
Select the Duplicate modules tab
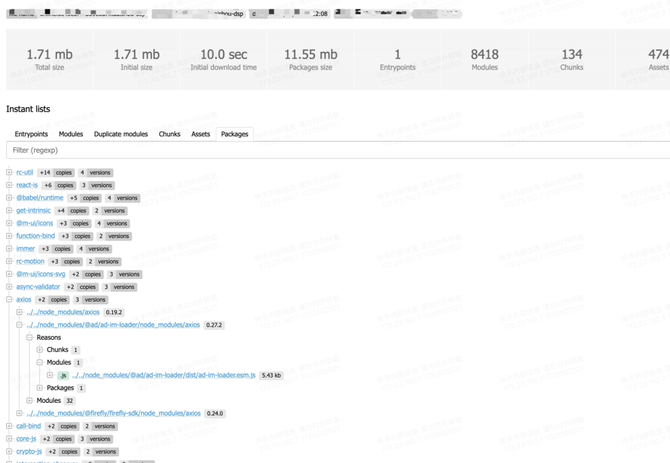pyautogui.click(x=121, y=134)
